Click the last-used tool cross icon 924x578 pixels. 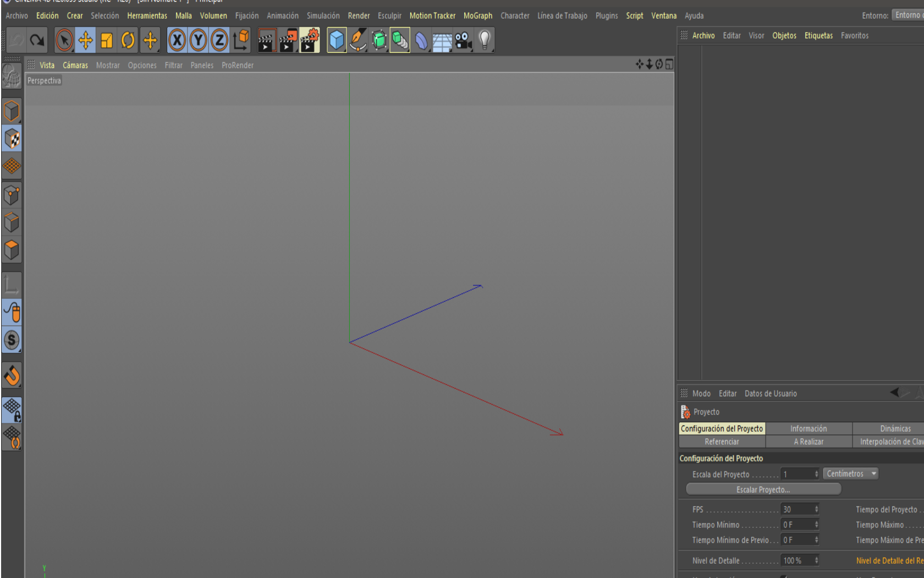pyautogui.click(x=150, y=40)
